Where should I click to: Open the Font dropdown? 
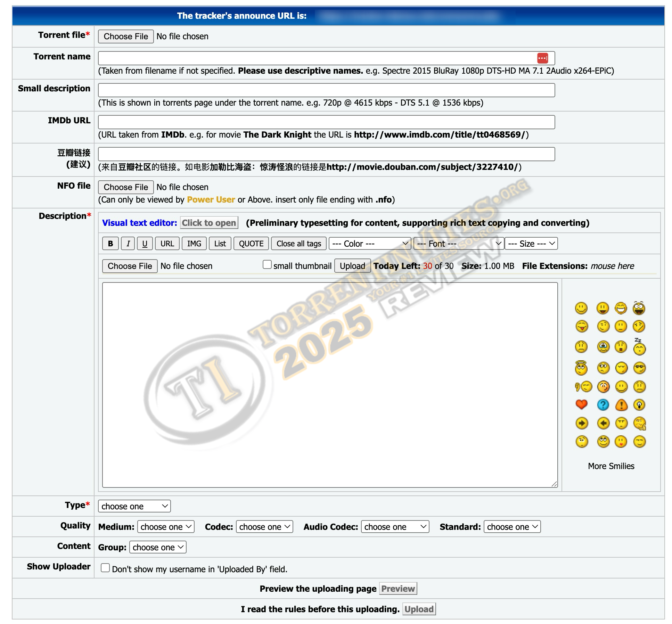(459, 244)
